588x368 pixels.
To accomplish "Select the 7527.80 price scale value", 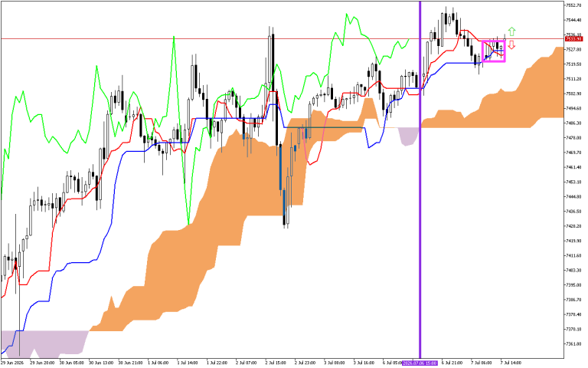I will (573, 50).
